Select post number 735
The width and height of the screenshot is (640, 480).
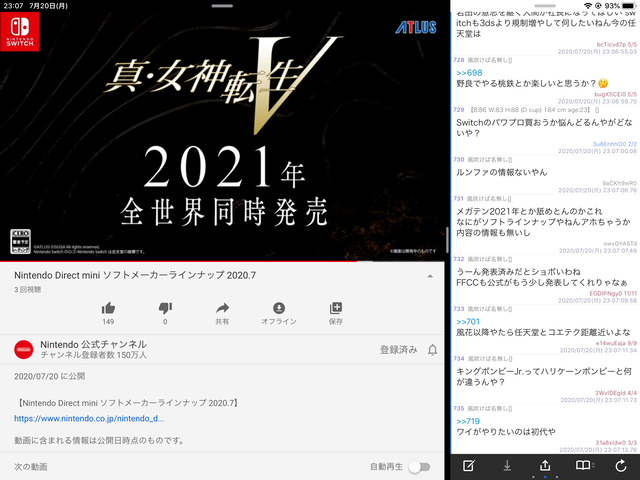[459, 409]
